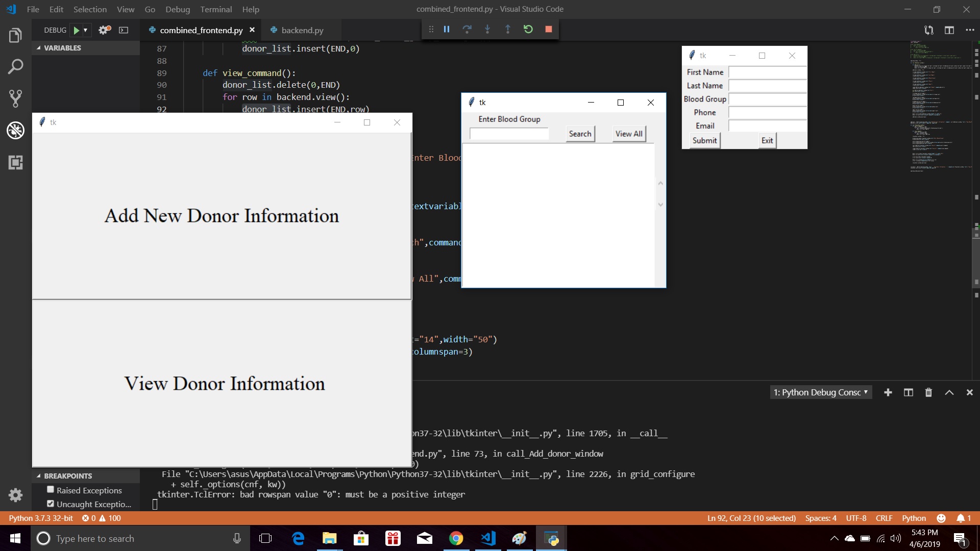This screenshot has height=551, width=980.
Task: Restart debugging with green arrow icon
Action: (x=528, y=30)
